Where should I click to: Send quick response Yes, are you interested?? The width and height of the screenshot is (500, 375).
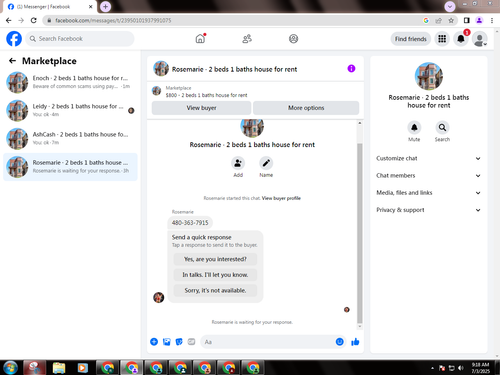click(215, 259)
